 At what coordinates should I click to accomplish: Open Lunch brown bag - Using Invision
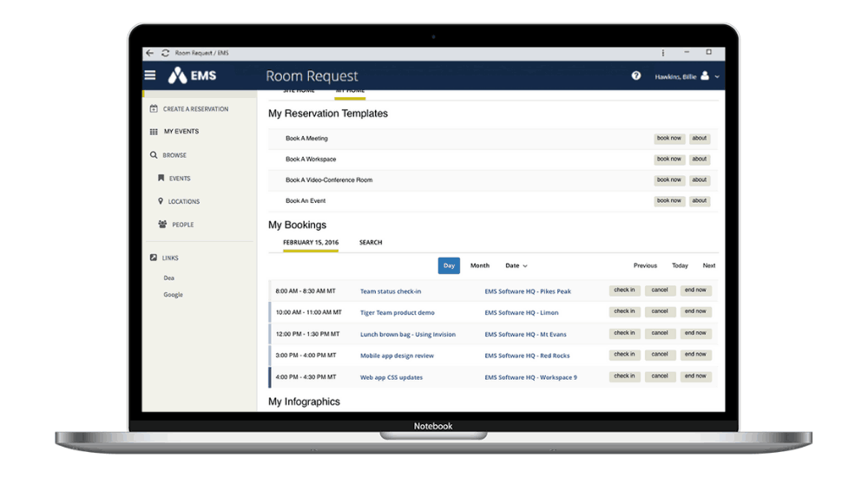(x=407, y=335)
